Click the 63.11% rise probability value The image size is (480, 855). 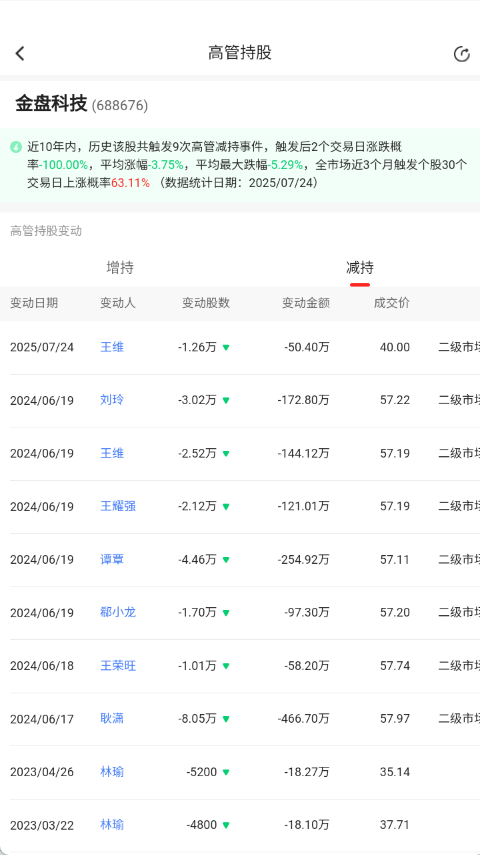click(130, 183)
